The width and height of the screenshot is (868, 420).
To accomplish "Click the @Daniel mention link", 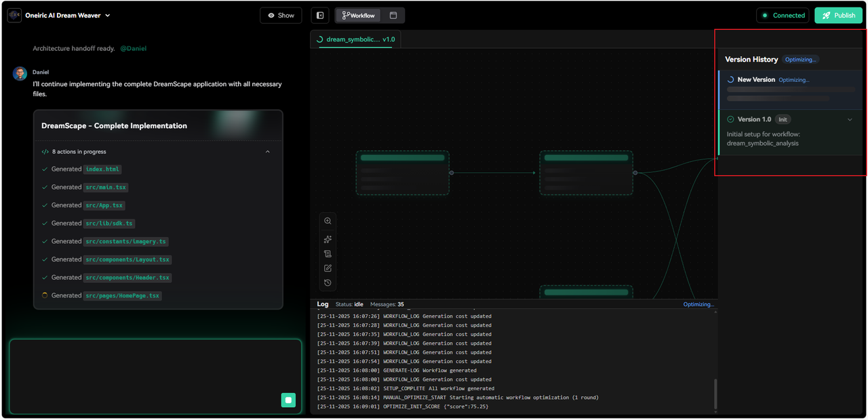I will (x=133, y=49).
